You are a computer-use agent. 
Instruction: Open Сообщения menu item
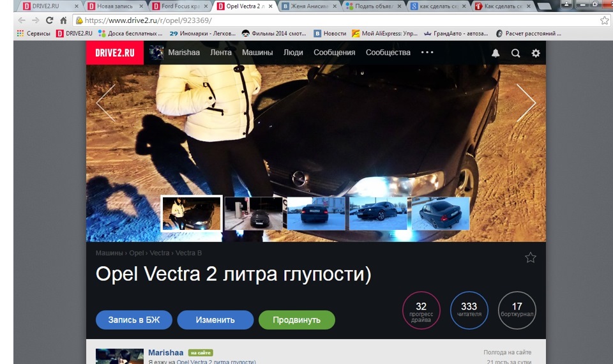click(x=334, y=52)
